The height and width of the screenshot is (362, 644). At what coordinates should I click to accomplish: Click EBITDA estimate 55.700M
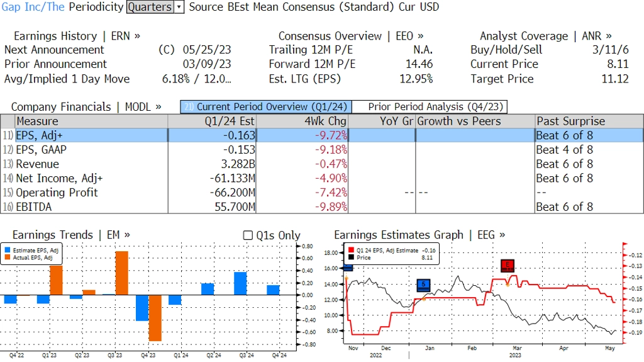235,207
